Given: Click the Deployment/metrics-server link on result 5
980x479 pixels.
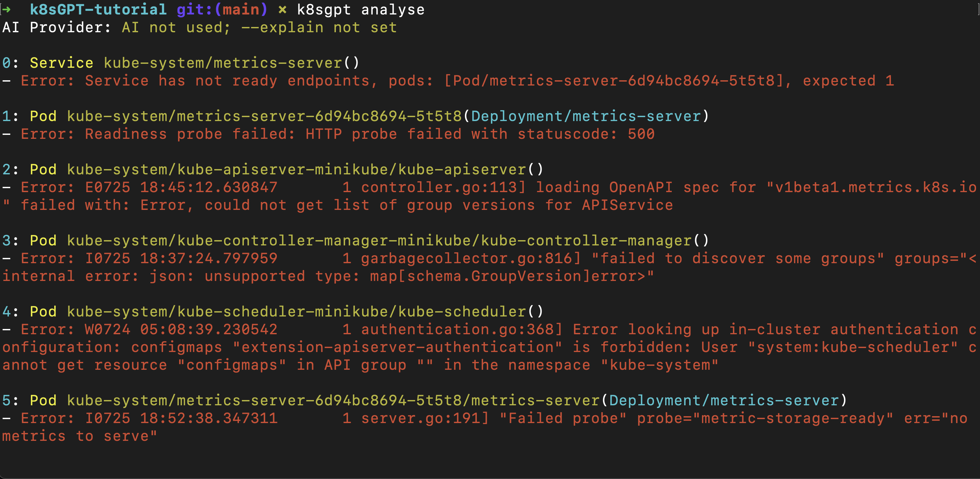Looking at the screenshot, I should [724, 401].
